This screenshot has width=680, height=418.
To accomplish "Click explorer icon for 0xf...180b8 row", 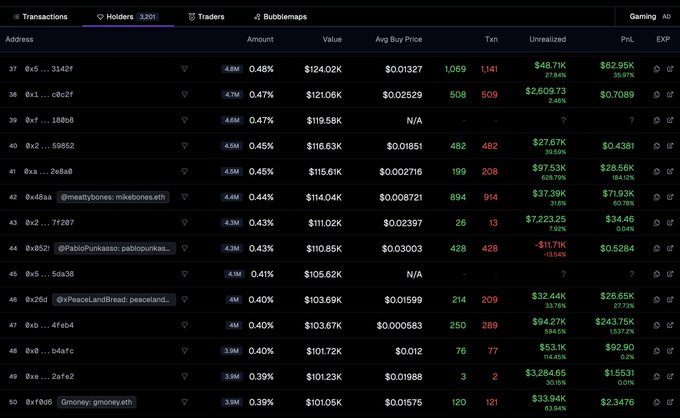I will [x=657, y=120].
